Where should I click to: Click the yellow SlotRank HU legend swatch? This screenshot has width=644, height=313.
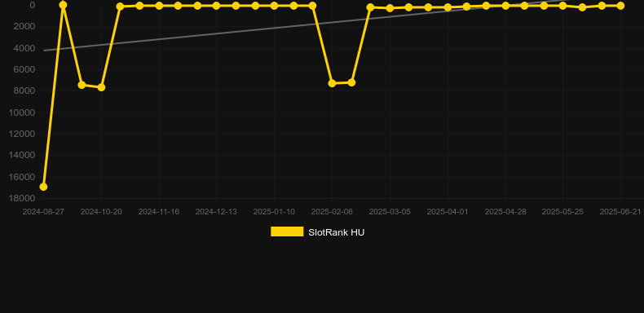pyautogui.click(x=287, y=231)
